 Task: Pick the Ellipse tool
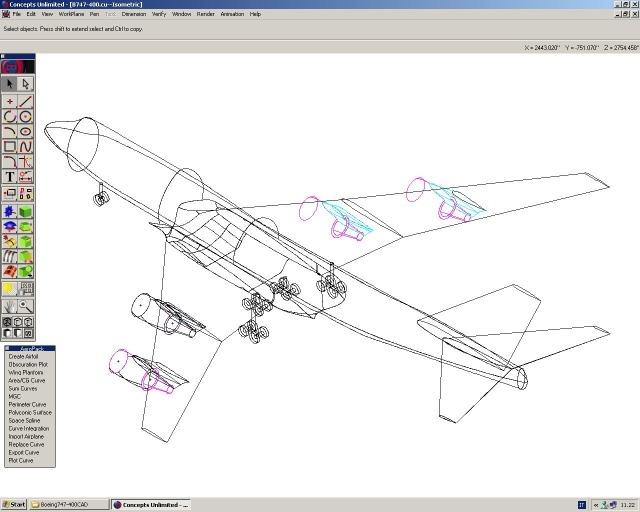[x=26, y=131]
